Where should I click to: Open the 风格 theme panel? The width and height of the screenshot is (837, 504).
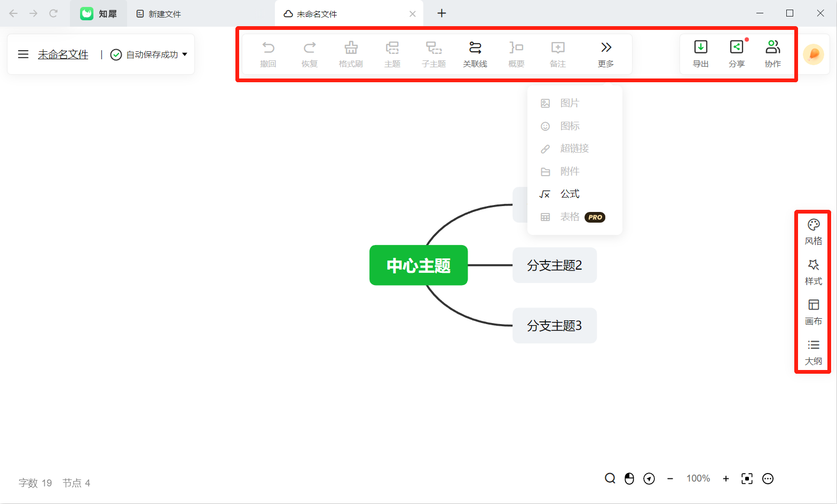coord(814,232)
